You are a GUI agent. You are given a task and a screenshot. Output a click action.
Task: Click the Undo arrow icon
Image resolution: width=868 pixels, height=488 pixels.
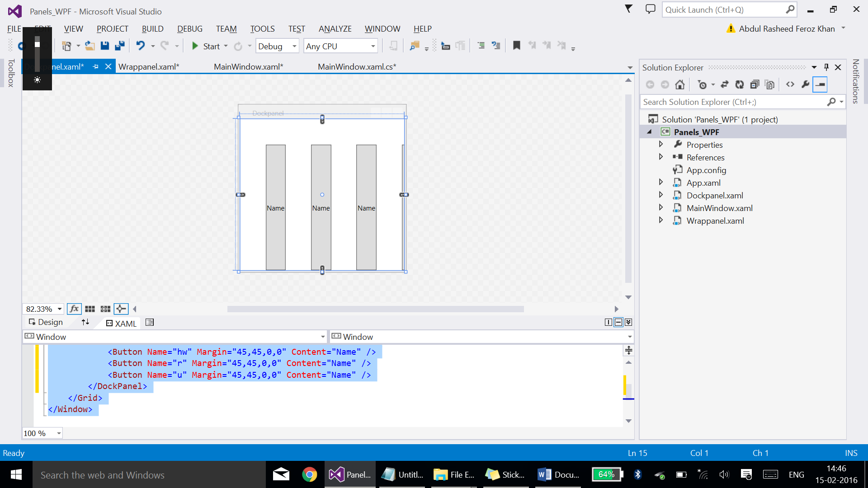click(x=141, y=46)
